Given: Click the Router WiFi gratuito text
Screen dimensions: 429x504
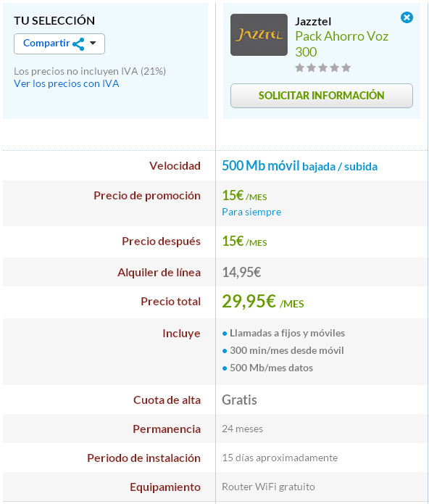Looking at the screenshot, I should click(268, 487).
